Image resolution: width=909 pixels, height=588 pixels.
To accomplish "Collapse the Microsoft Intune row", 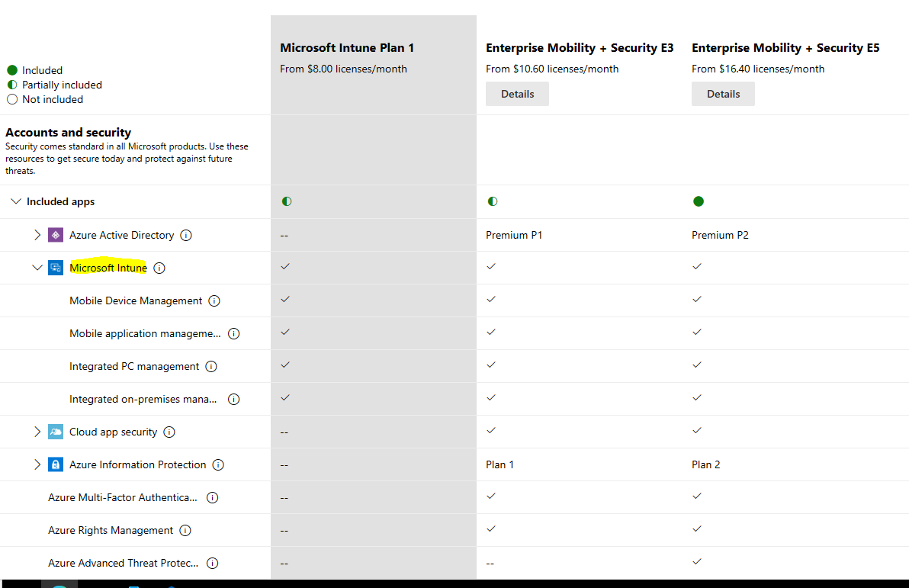I will coord(37,268).
